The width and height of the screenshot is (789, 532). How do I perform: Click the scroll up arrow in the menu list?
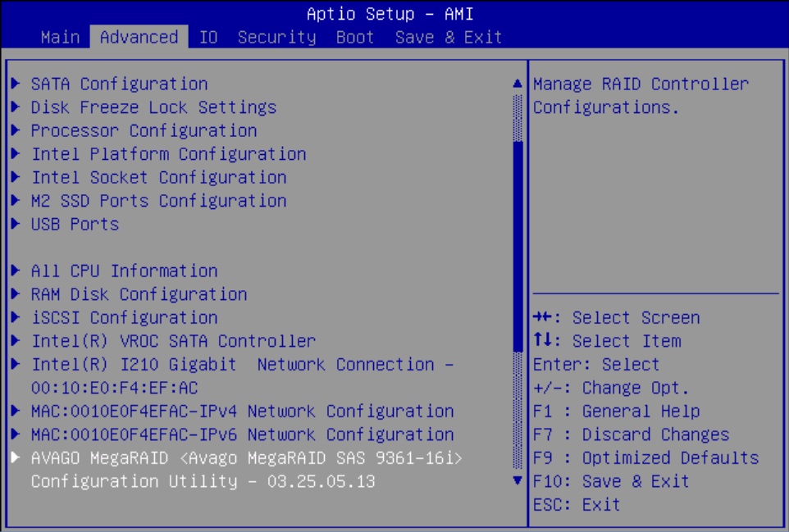pyautogui.click(x=517, y=84)
